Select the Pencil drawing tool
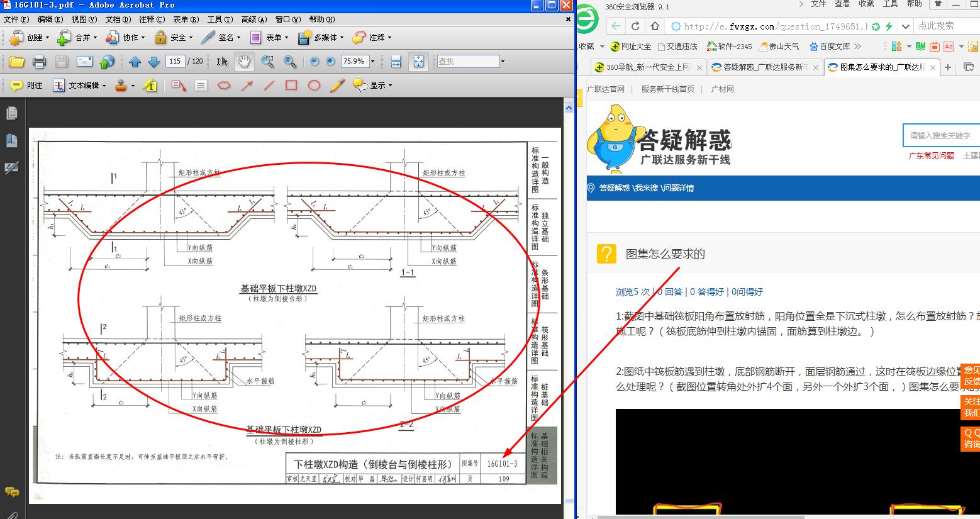Viewport: 980px width, 519px height. click(x=337, y=86)
